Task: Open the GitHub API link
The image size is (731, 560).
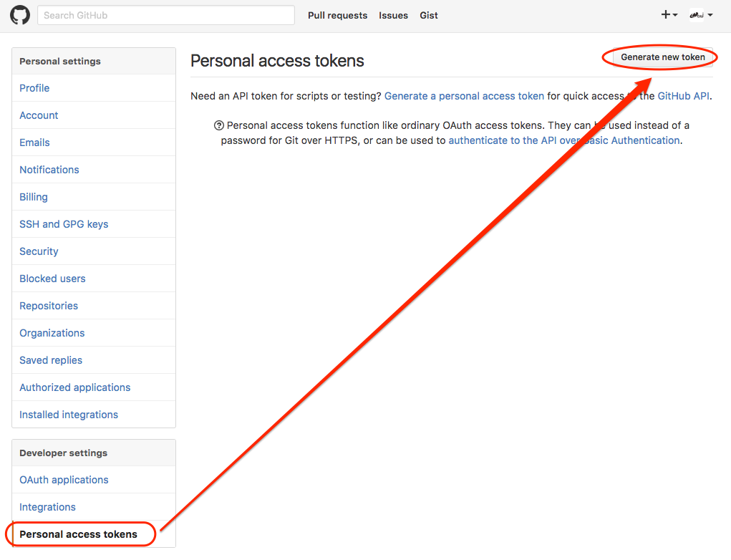Action: click(683, 96)
